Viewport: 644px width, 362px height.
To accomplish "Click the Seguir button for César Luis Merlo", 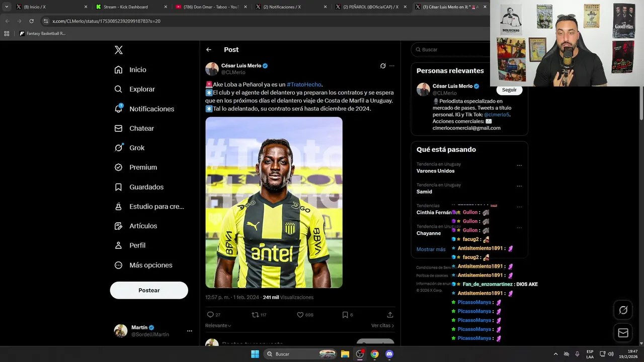I will coord(509,90).
